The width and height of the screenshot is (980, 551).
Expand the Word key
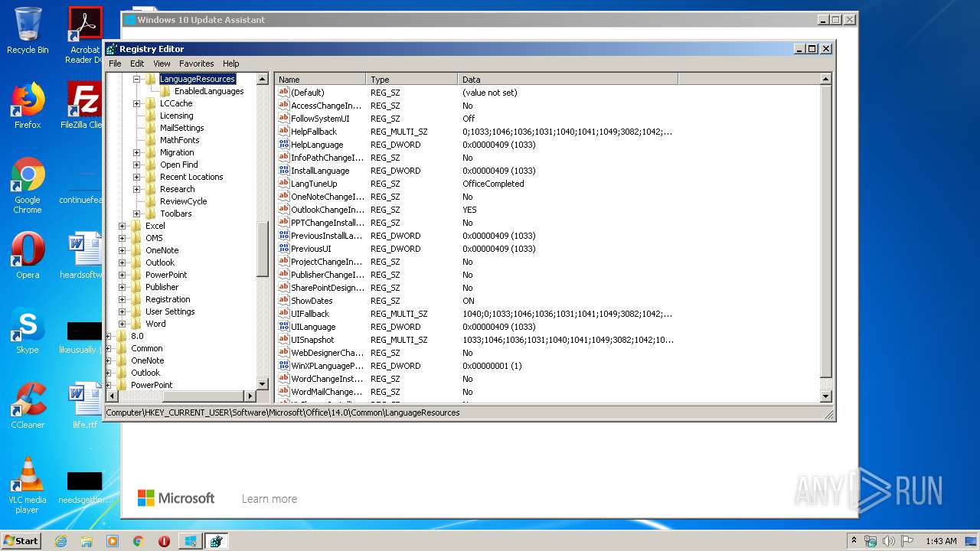(x=122, y=324)
